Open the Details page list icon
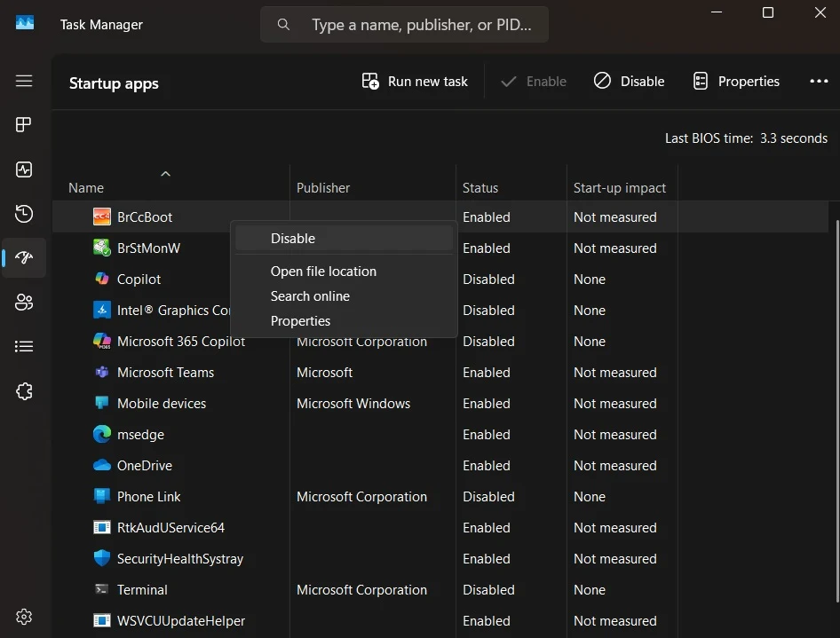The width and height of the screenshot is (840, 638). [x=24, y=347]
